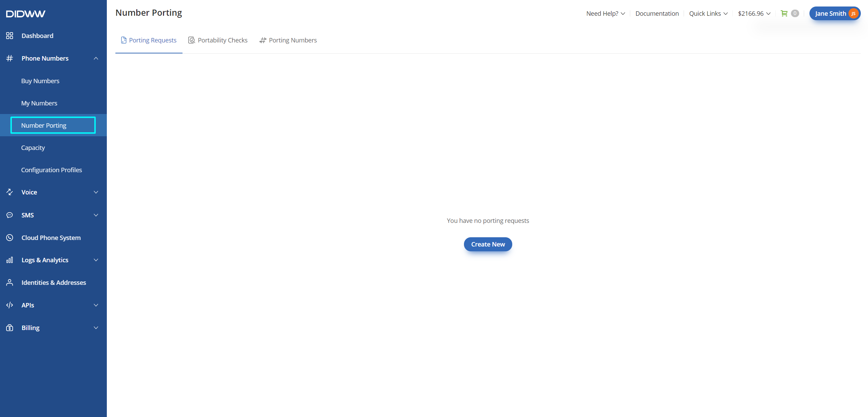This screenshot has height=417, width=868.
Task: Click the Number Porting page heading
Action: [x=149, y=13]
